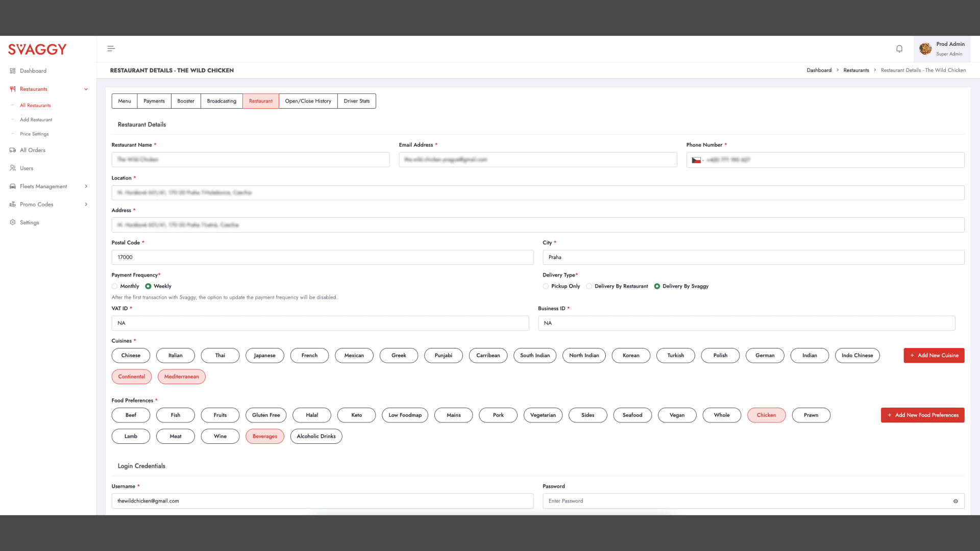
Task: Toggle the Alcoholic Drinks preference chip
Action: click(x=316, y=436)
